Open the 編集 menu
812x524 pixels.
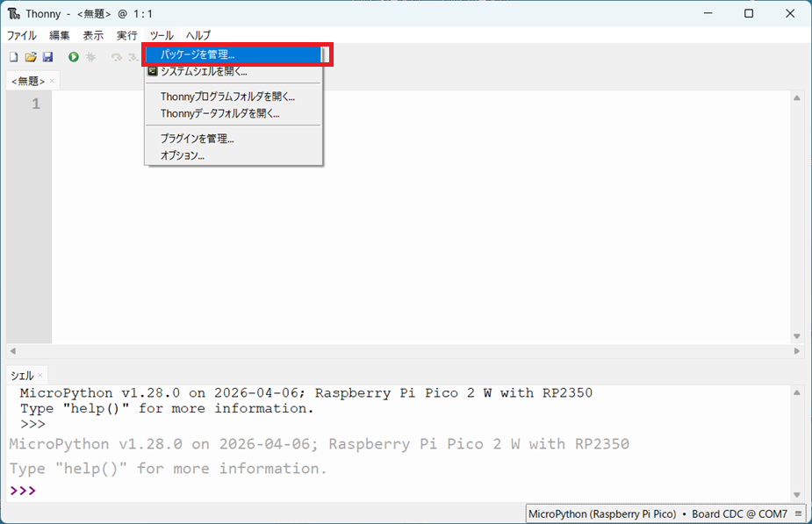coord(60,35)
